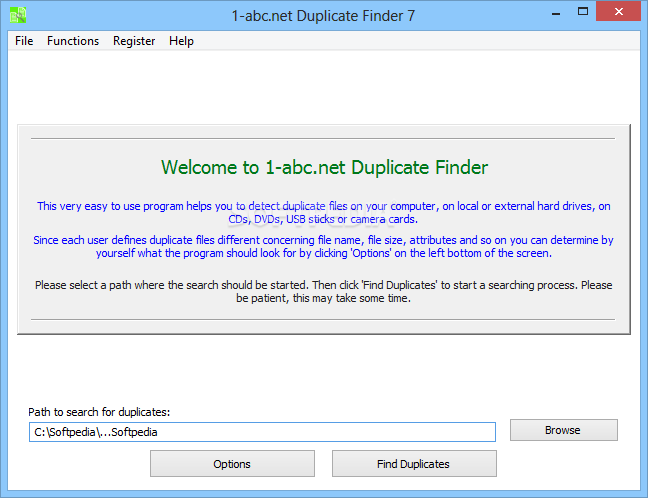Start search with Find Duplicates button
The height and width of the screenshot is (498, 648).
(x=414, y=464)
